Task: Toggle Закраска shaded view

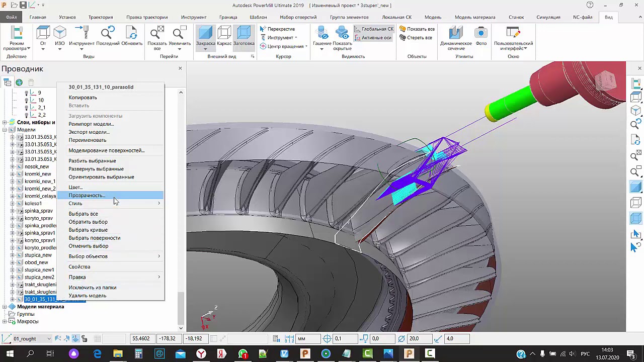Action: tap(205, 37)
